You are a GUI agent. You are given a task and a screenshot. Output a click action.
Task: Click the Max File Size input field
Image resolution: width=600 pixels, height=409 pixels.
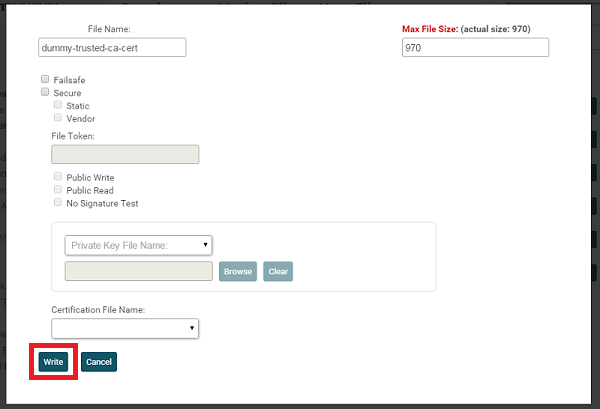pos(474,48)
